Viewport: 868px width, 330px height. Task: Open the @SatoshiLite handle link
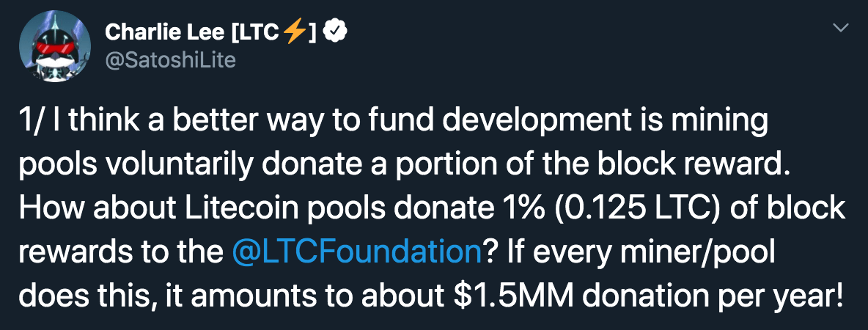(170, 59)
